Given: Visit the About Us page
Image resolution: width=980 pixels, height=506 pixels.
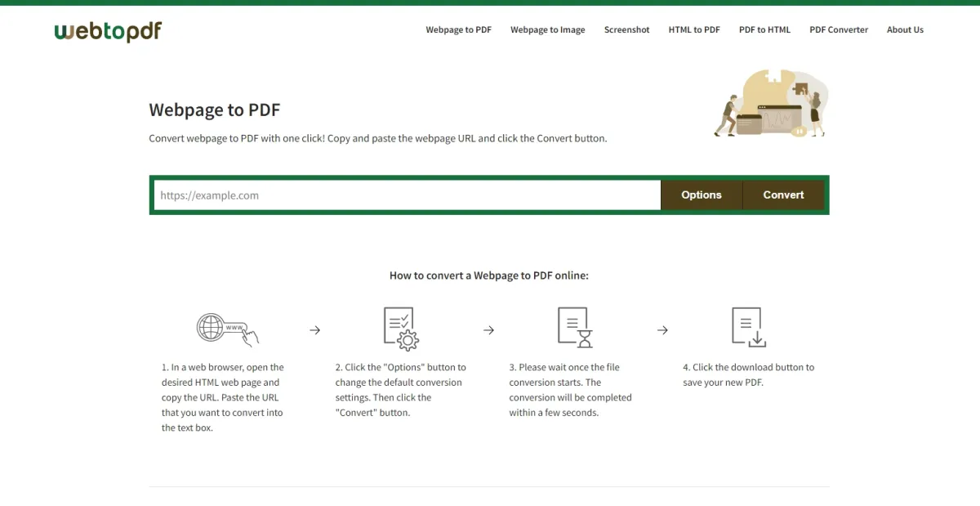Looking at the screenshot, I should [x=905, y=29].
